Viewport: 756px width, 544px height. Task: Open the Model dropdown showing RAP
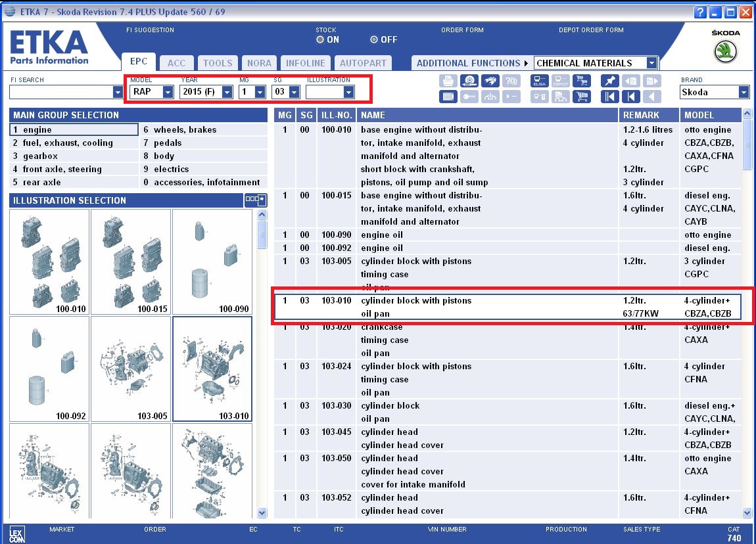(168, 92)
